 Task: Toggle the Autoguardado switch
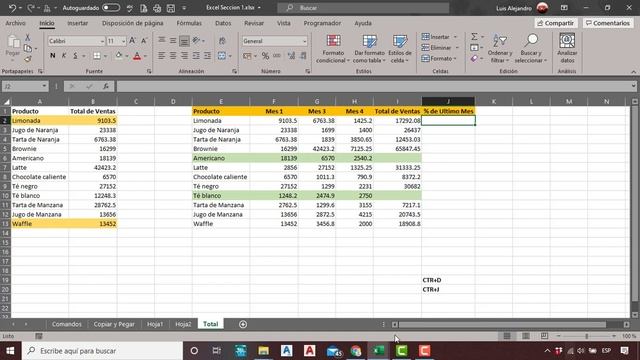tap(111, 8)
